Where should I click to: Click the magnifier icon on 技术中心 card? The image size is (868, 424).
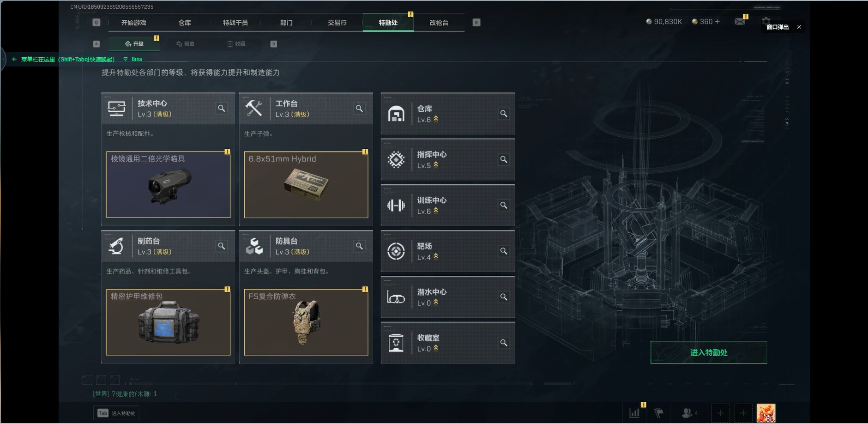click(222, 109)
